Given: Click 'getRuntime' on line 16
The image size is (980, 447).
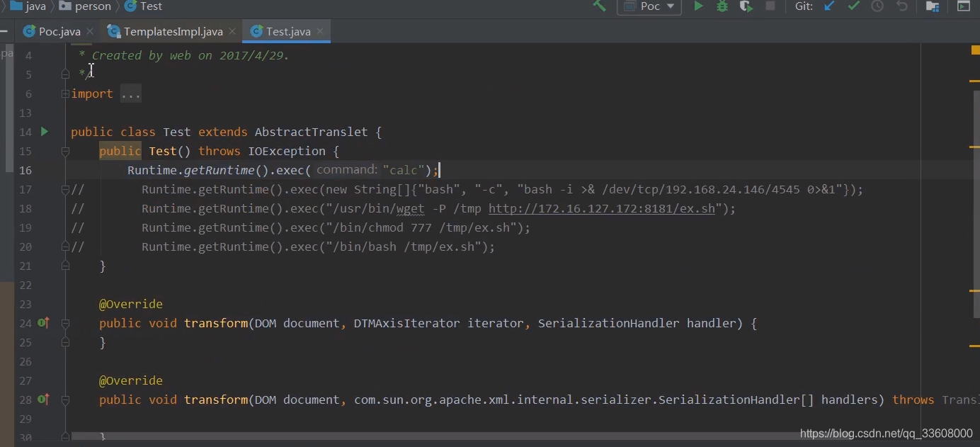Looking at the screenshot, I should [220, 170].
